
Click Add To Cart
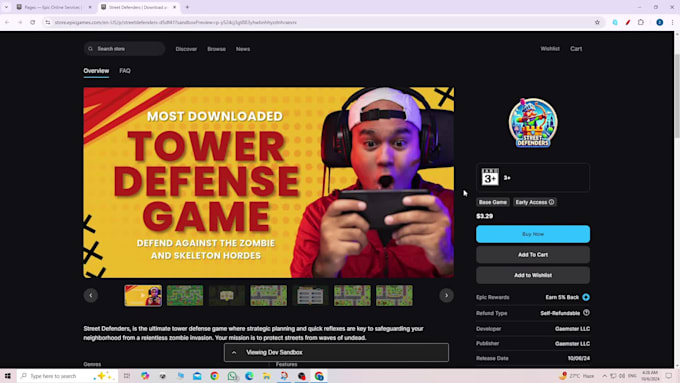[533, 255]
